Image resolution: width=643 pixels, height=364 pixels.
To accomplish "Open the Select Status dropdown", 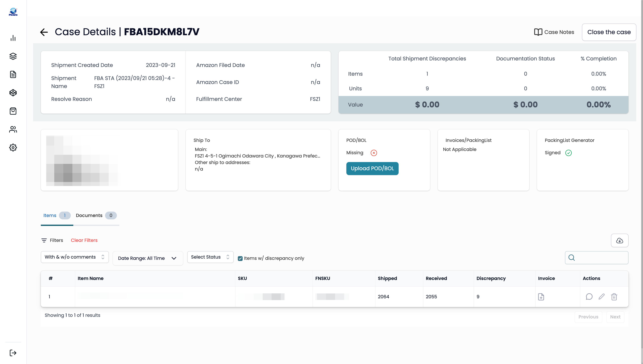I will coord(210,257).
